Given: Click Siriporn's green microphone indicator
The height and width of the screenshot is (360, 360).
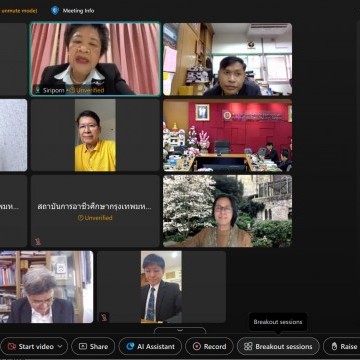Looking at the screenshot, I should (38, 90).
